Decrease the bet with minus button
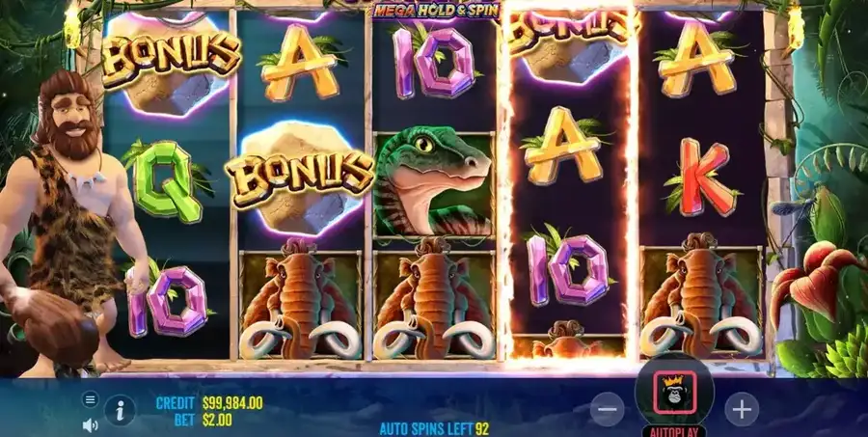 (608, 409)
